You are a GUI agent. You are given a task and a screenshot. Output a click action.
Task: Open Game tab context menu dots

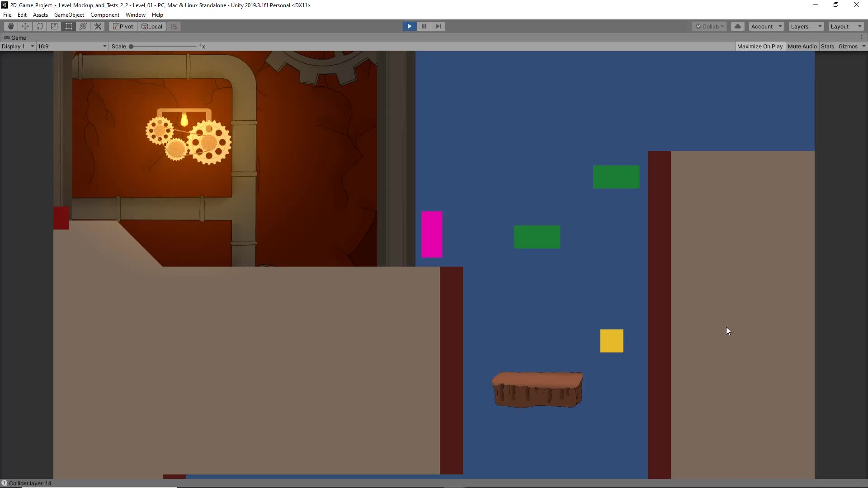point(862,38)
